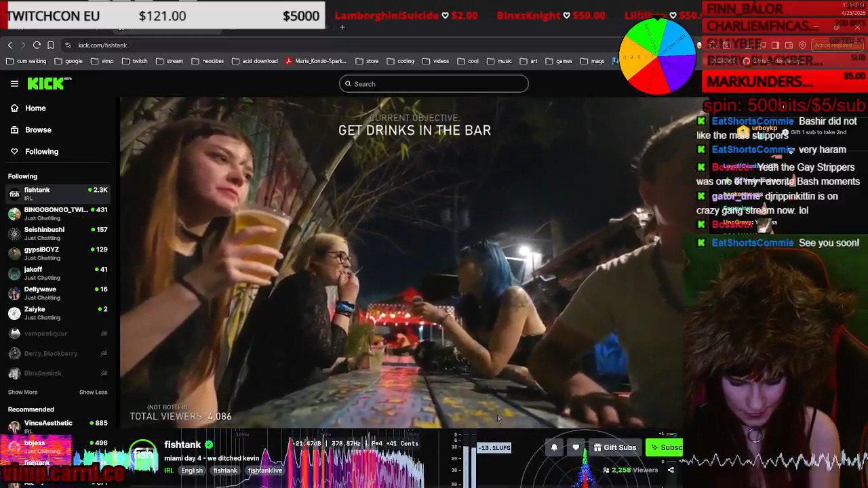Open Following from the sidebar
This screenshot has height=488, width=868.
(x=41, y=152)
